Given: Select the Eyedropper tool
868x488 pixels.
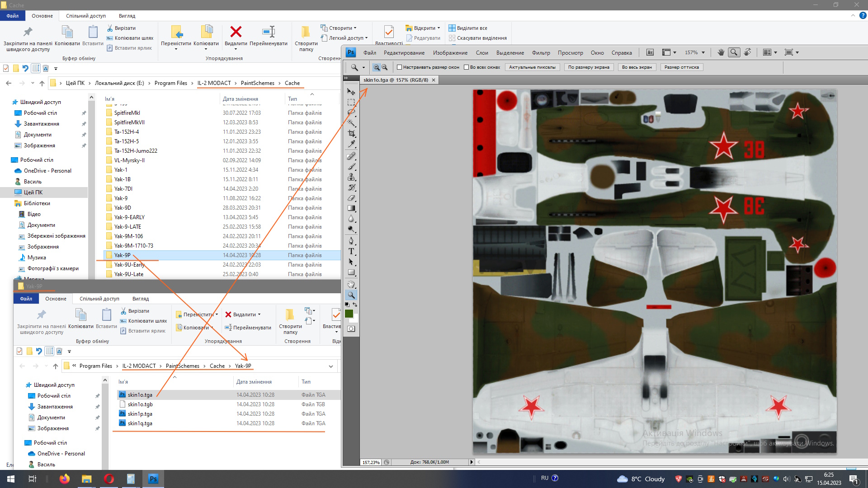Looking at the screenshot, I should click(351, 144).
